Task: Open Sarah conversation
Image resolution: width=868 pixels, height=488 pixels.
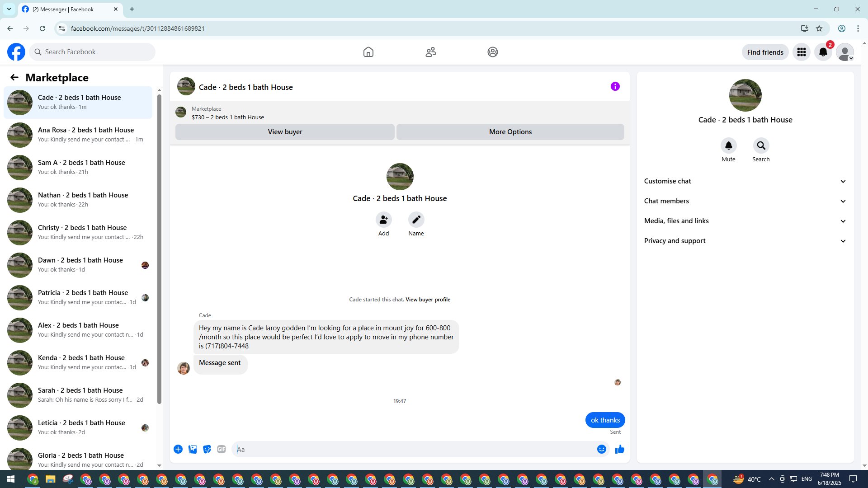Action: pos(78,395)
